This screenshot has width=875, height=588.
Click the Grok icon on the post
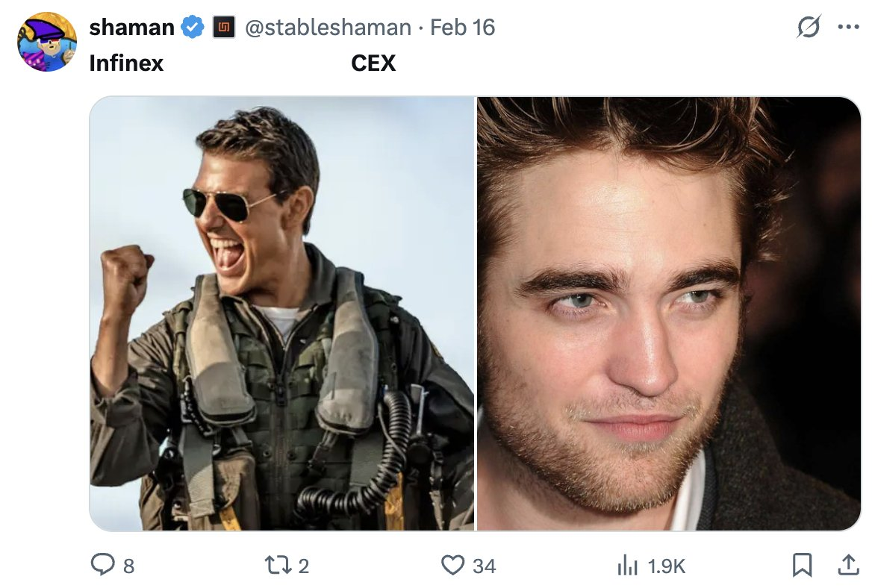click(808, 28)
